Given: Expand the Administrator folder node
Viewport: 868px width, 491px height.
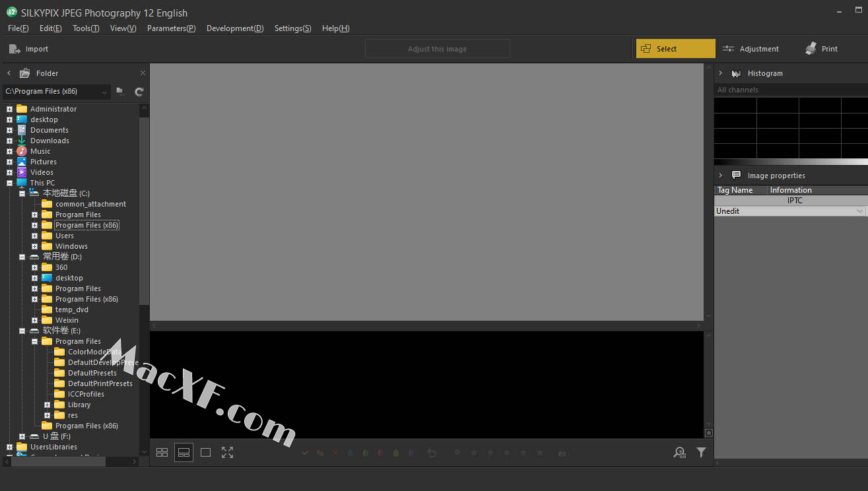Looking at the screenshot, I should coord(9,110).
